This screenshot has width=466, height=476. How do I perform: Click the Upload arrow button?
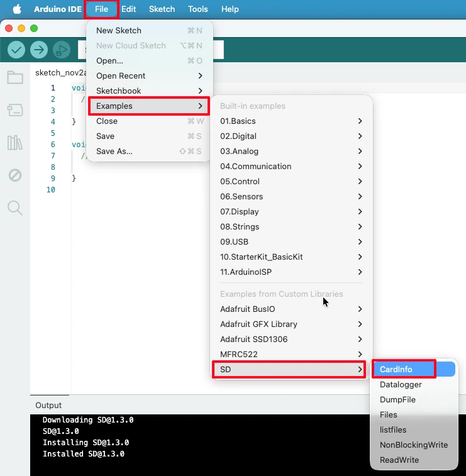coord(39,50)
